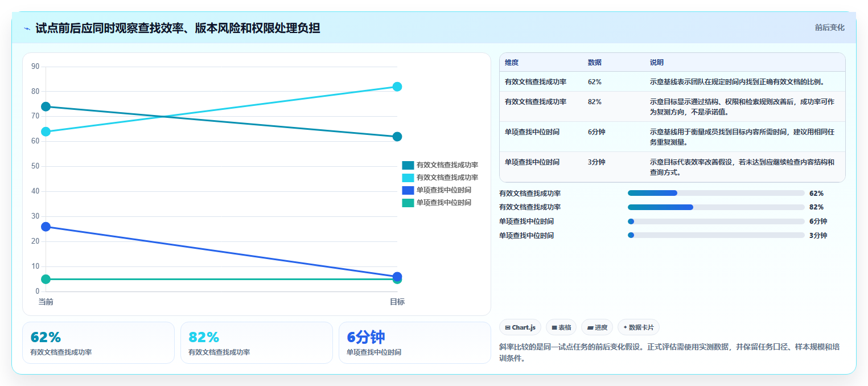Screen dimensions: 868x386
Task: Click the 50 y-axis tick label
Action: pos(35,166)
